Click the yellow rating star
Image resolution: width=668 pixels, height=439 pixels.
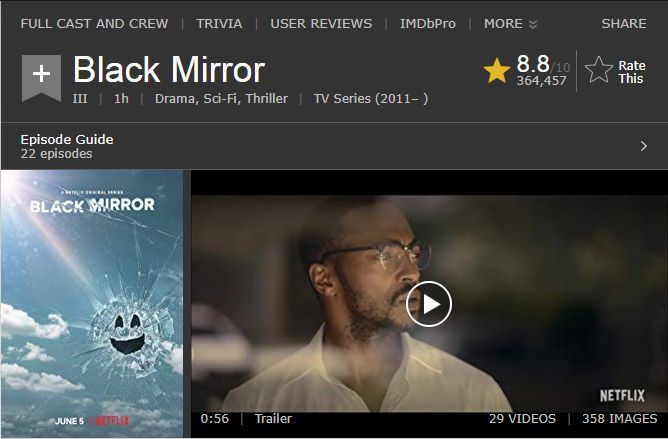click(x=497, y=71)
